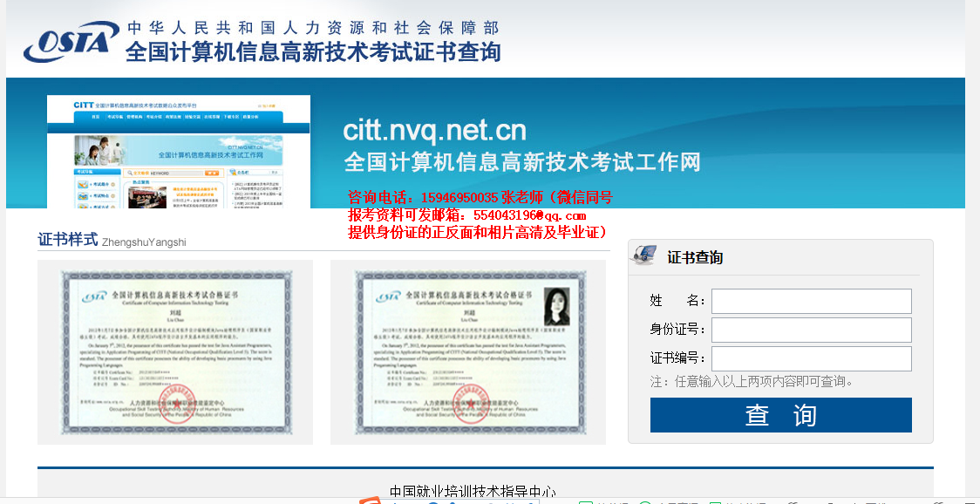The height and width of the screenshot is (504, 980).
Task: Open the sample certificate with portrait photo
Action: tap(471, 352)
